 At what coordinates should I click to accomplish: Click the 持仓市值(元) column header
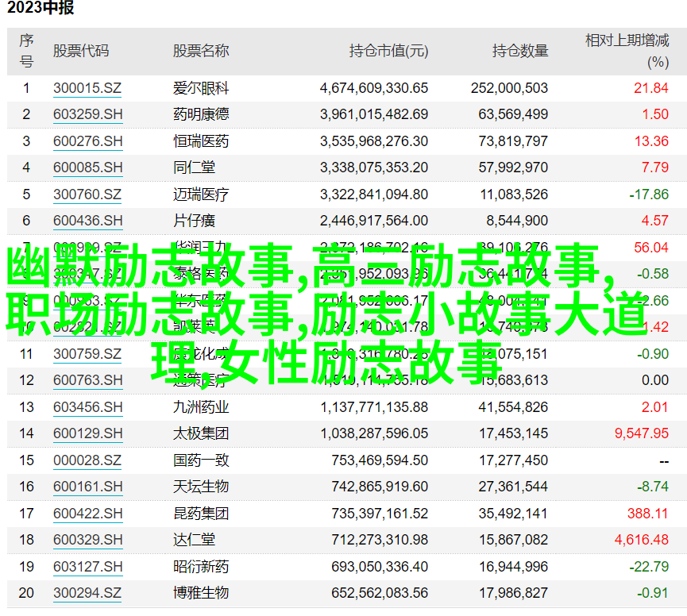[388, 51]
